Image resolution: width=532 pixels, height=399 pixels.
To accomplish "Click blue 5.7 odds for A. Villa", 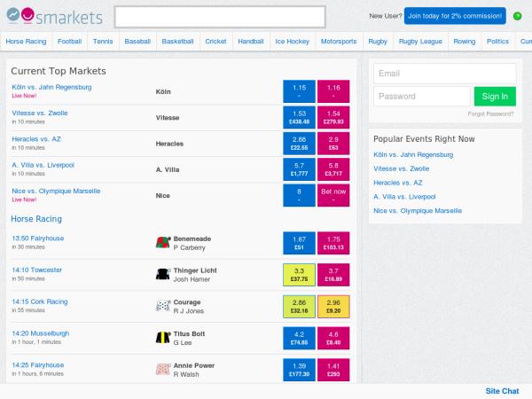I will tap(300, 169).
